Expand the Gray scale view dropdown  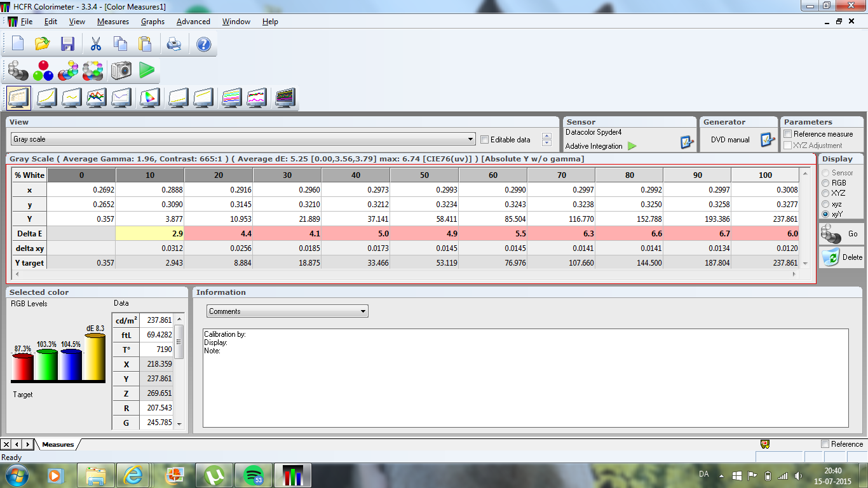(470, 139)
